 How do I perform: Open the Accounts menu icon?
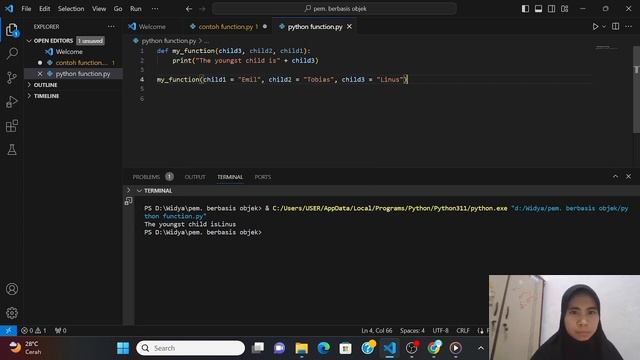[x=12, y=289]
